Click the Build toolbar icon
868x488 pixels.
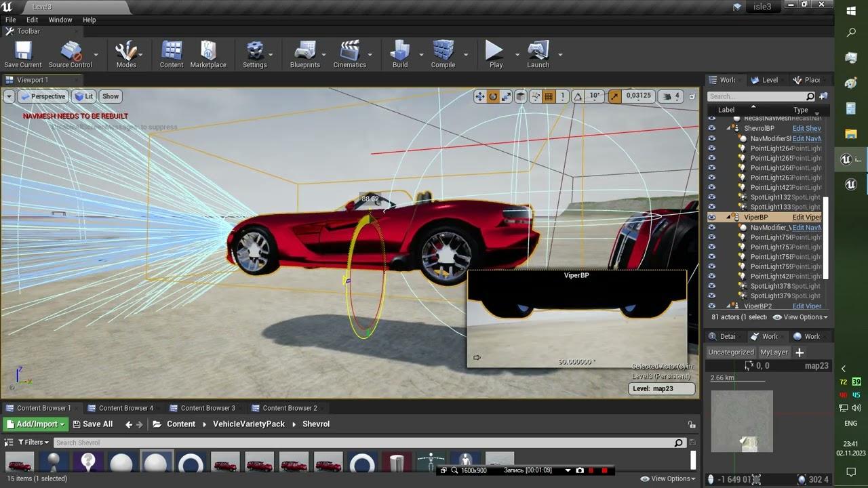[x=400, y=54]
